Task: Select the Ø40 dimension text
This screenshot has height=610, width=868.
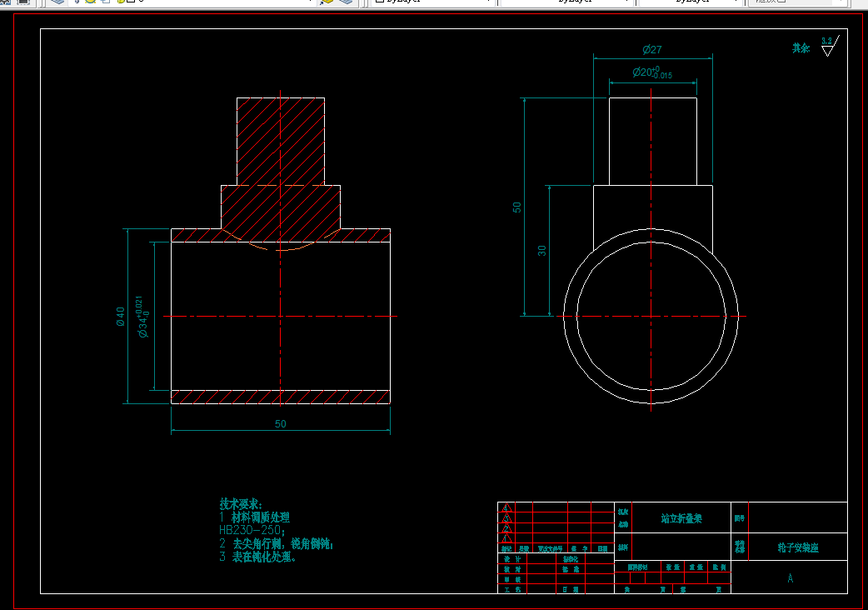Action: point(120,317)
